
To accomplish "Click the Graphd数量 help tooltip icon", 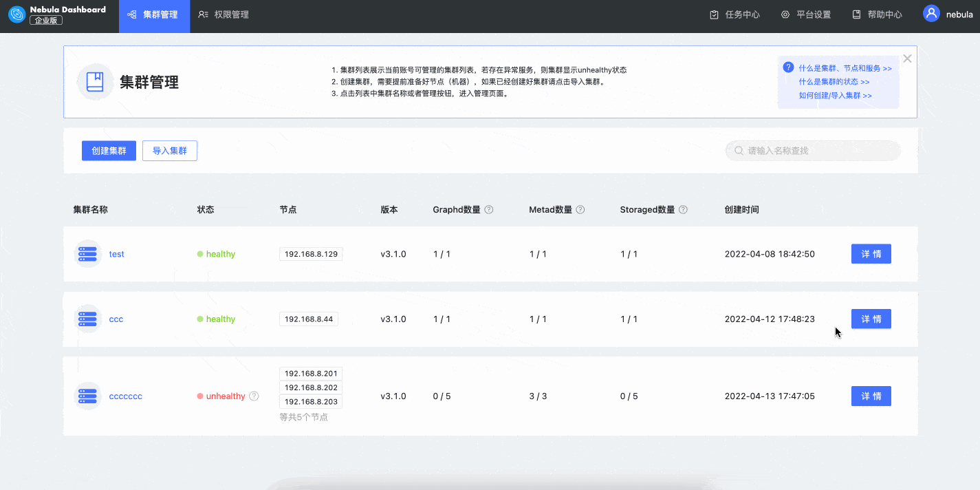I will (x=489, y=210).
